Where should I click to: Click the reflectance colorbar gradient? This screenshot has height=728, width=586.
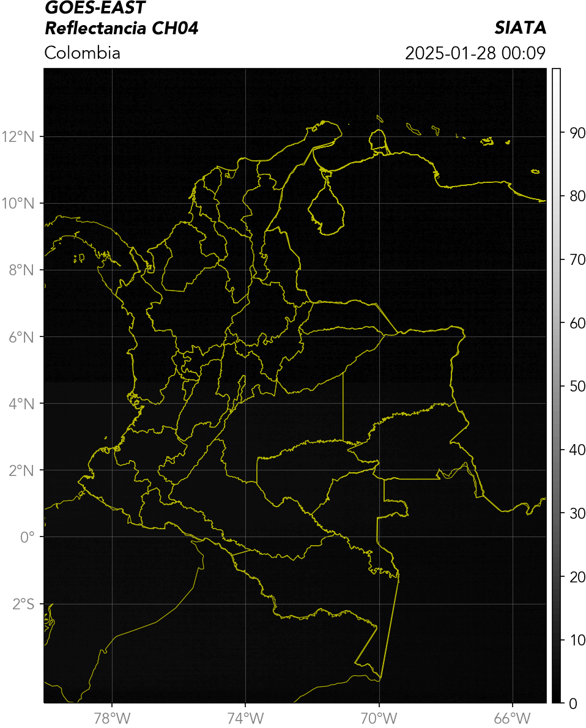[556, 386]
